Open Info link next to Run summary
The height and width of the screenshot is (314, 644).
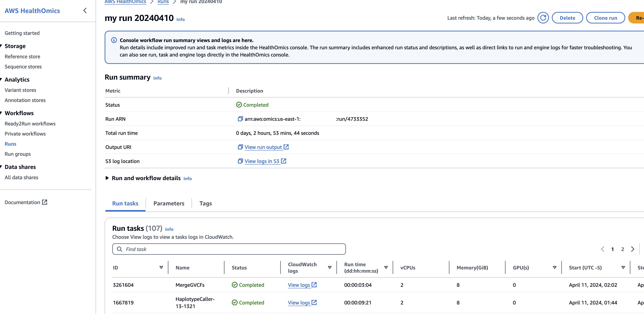click(157, 78)
